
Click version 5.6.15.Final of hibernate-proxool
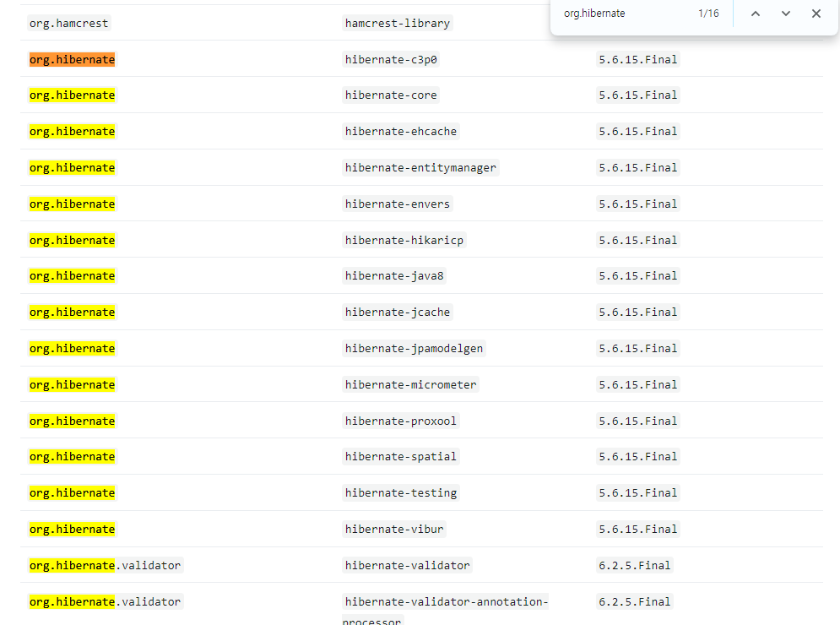[638, 421]
